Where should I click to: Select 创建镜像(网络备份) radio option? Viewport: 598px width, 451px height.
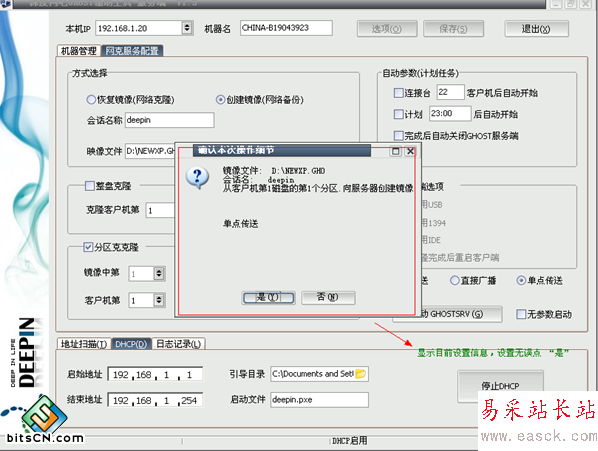tap(220, 100)
